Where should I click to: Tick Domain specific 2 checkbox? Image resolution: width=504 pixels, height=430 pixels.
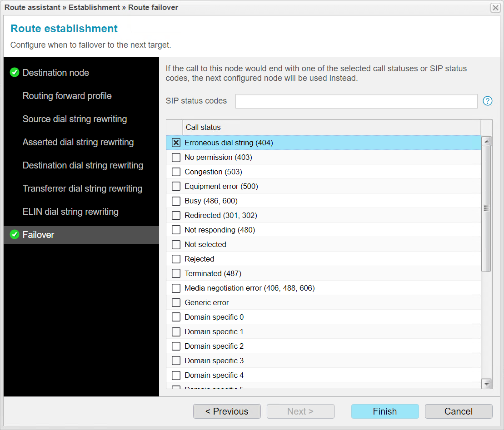coord(176,346)
